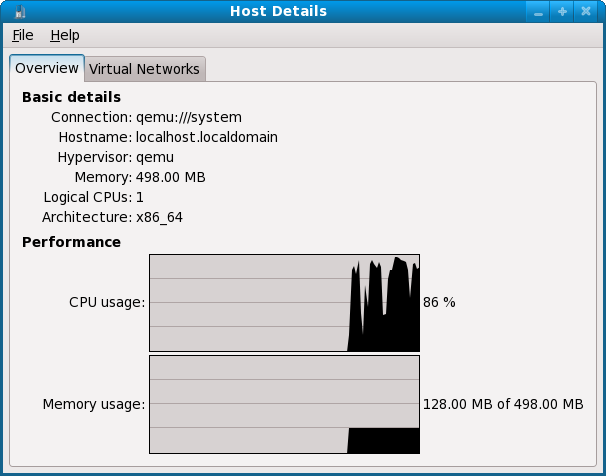Click the Connection label
Image resolution: width=606 pixels, height=476 pixels.
coord(92,117)
